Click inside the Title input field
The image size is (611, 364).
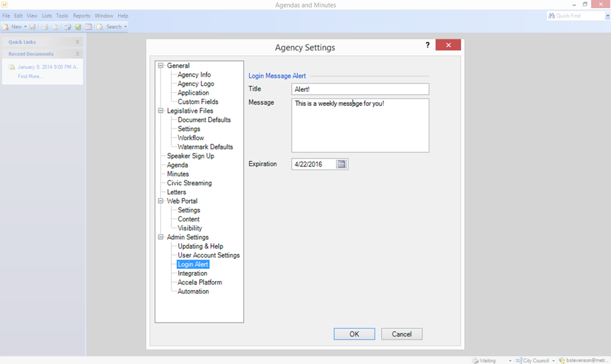pyautogui.click(x=360, y=89)
